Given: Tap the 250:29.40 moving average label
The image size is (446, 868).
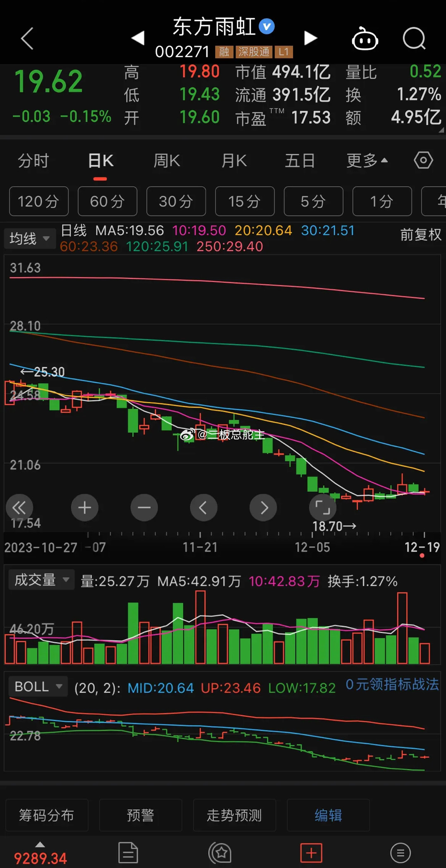Looking at the screenshot, I should (230, 247).
